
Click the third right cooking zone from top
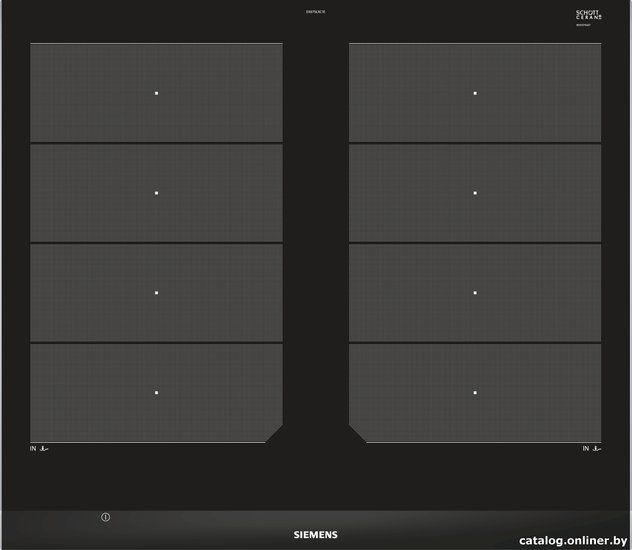pyautogui.click(x=475, y=293)
